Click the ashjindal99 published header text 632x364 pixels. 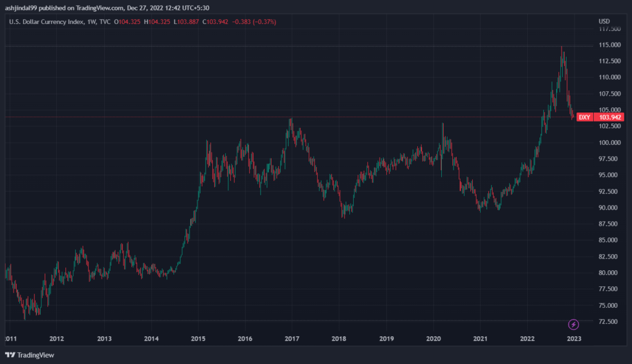coord(107,7)
